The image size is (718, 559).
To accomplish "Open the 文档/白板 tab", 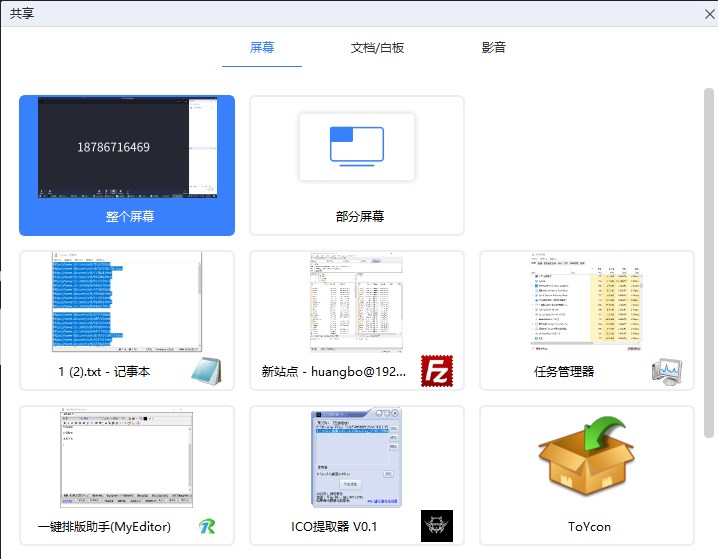I will [x=377, y=47].
